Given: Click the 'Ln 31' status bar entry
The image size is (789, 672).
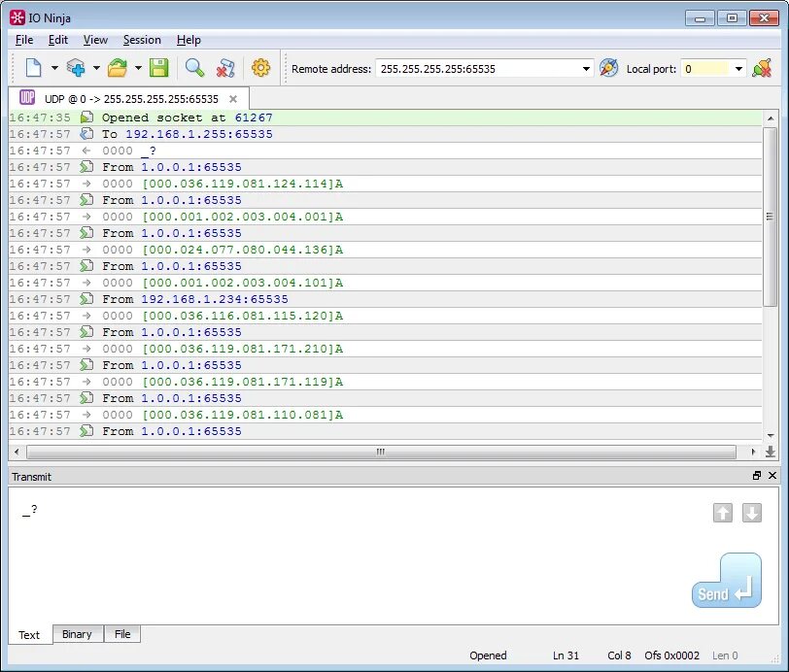Looking at the screenshot, I should coord(566,655).
